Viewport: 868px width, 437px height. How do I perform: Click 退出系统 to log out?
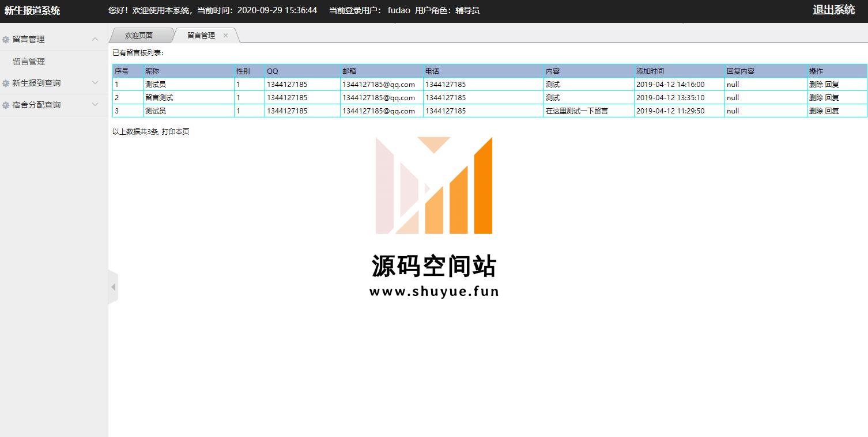833,10
